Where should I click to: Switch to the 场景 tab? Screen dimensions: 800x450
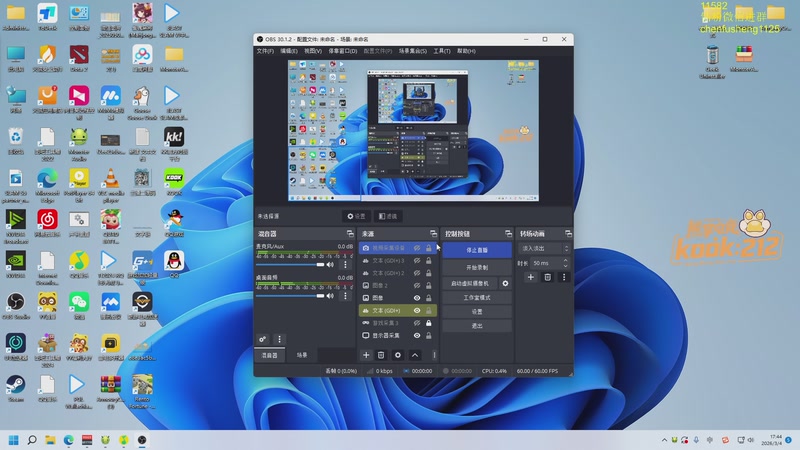click(302, 355)
